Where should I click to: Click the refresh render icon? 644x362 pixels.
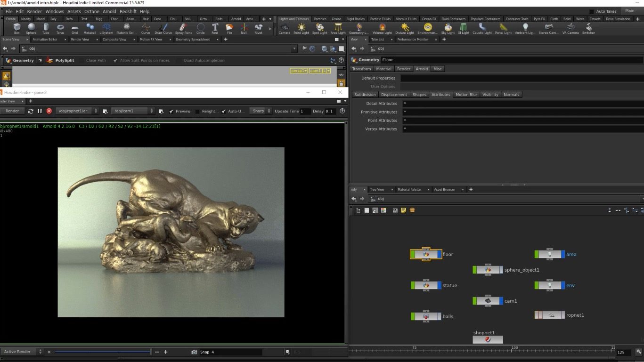click(x=31, y=111)
